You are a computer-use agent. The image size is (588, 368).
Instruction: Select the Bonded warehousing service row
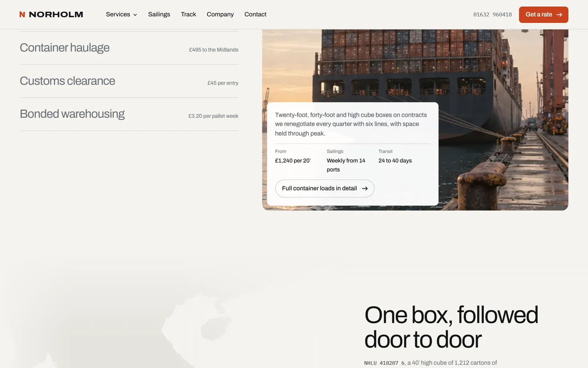point(129,114)
